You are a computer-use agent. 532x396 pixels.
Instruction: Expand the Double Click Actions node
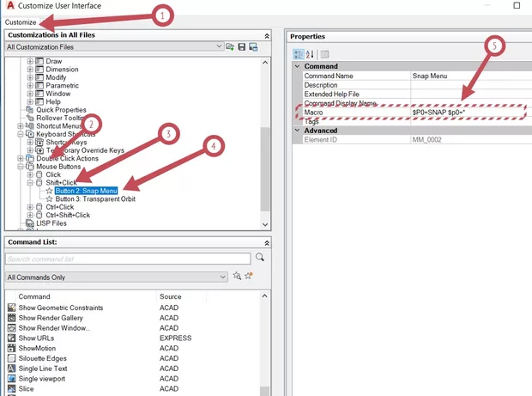pos(21,158)
